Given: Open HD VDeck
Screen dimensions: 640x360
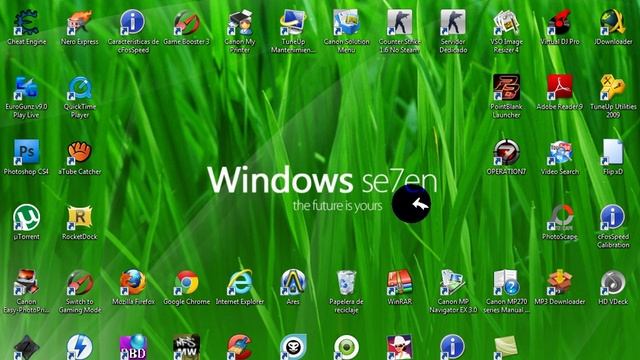Looking at the screenshot, I should tap(613, 282).
